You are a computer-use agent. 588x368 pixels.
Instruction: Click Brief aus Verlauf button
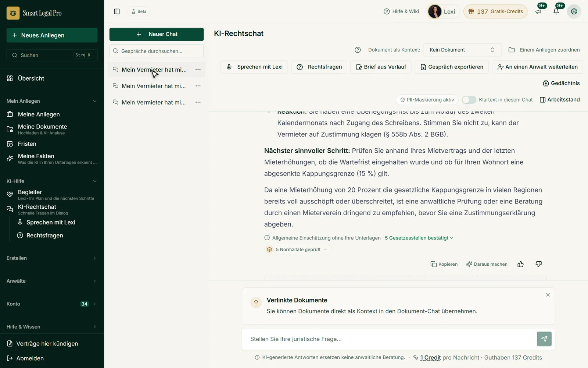tap(381, 67)
